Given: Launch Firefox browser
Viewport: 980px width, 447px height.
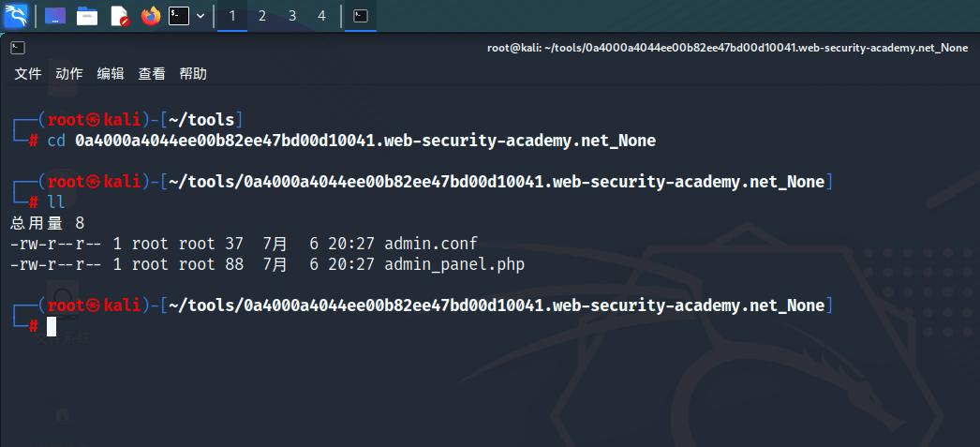Looking at the screenshot, I should pyautogui.click(x=150, y=16).
